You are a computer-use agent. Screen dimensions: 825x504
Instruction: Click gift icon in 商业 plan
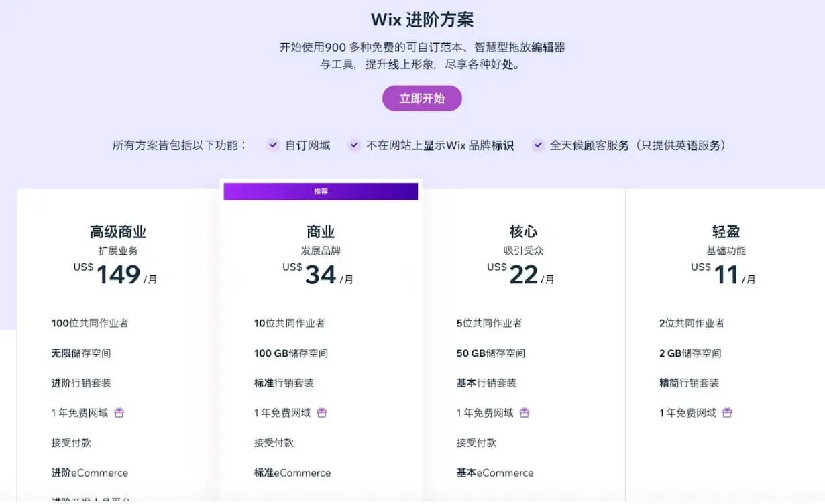322,413
